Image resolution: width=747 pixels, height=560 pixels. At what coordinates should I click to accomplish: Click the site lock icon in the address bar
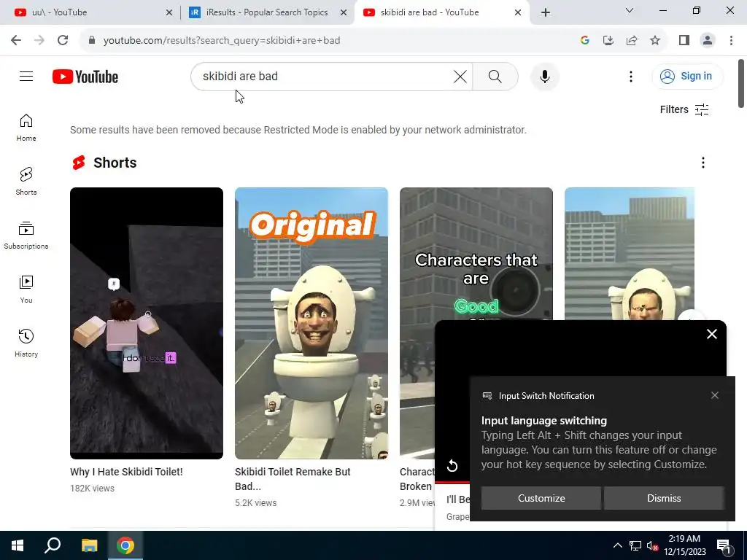(92, 41)
